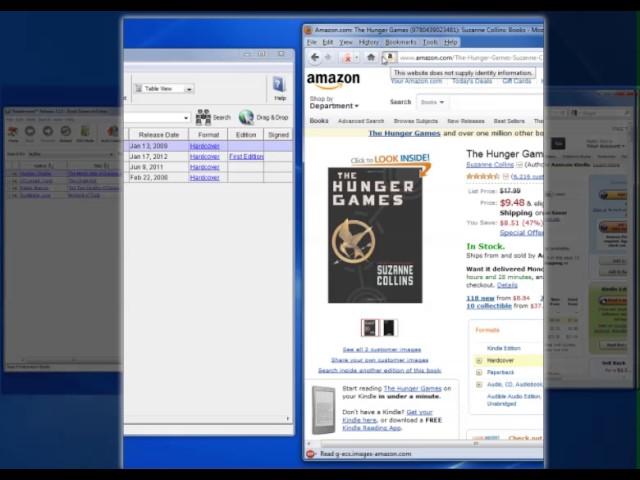Click the status bar stop icon
The width and height of the screenshot is (640, 480).
[x=311, y=454]
